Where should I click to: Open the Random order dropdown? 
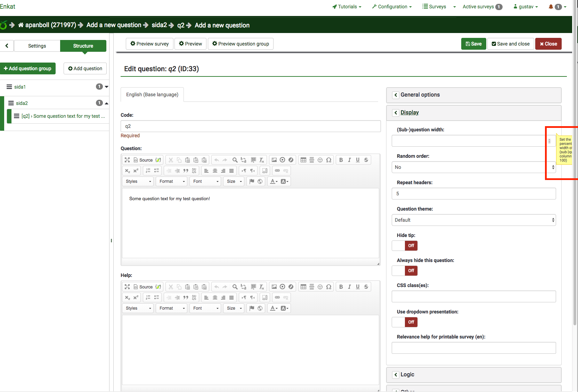[x=473, y=167]
